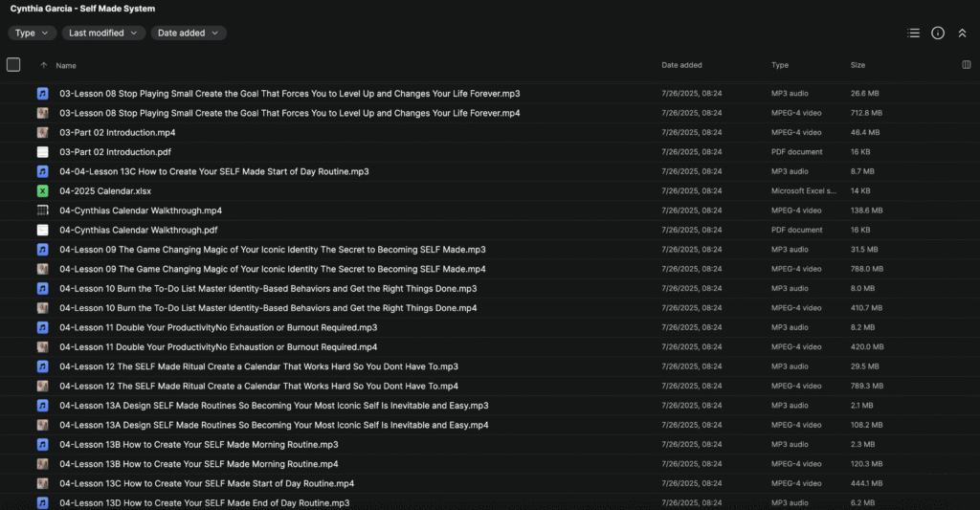Viewport: 980px width, 510px height.
Task: Open the info details panel icon
Action: tap(938, 33)
